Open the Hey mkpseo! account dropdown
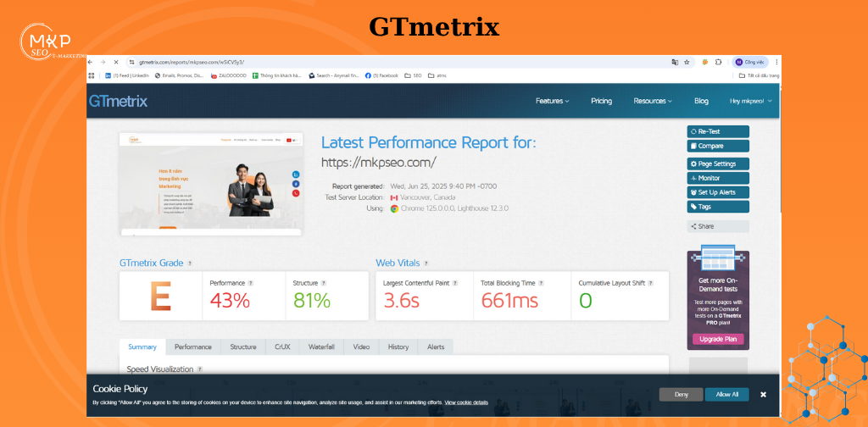868x427 pixels. 750,101
